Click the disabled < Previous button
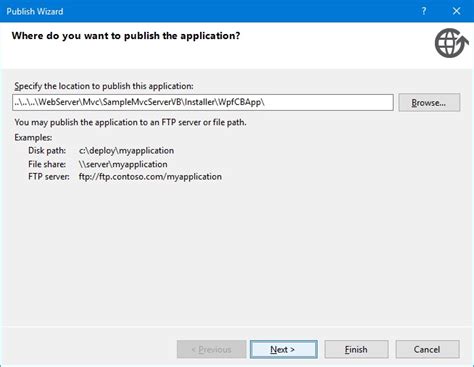474x367 pixels. click(x=211, y=349)
